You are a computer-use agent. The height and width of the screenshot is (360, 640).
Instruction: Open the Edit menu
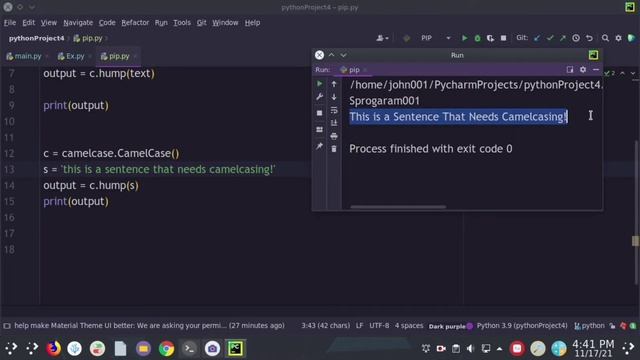tap(28, 23)
